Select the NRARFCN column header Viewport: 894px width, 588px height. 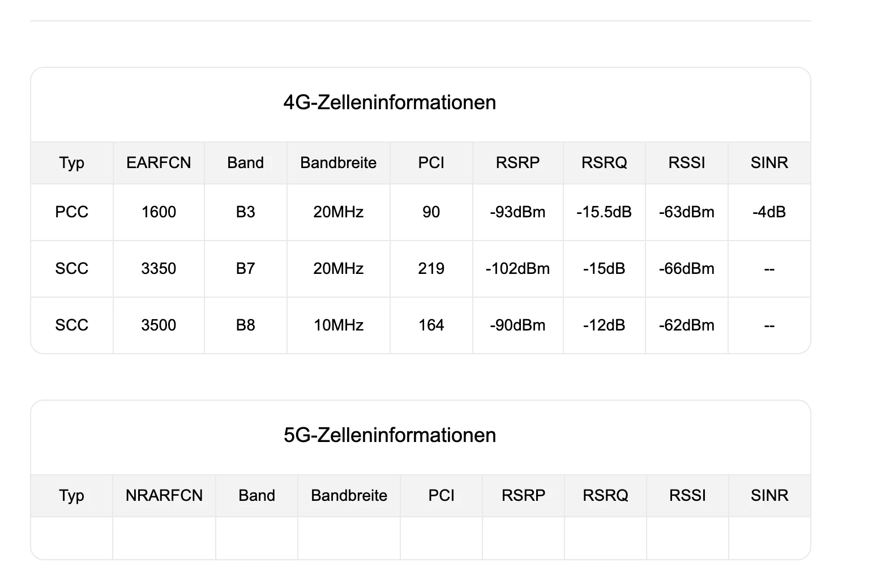point(164,496)
